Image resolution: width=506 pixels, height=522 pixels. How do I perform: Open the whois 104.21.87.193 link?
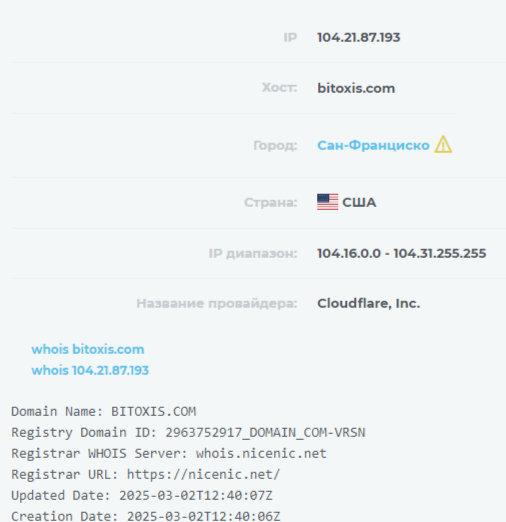[90, 370]
